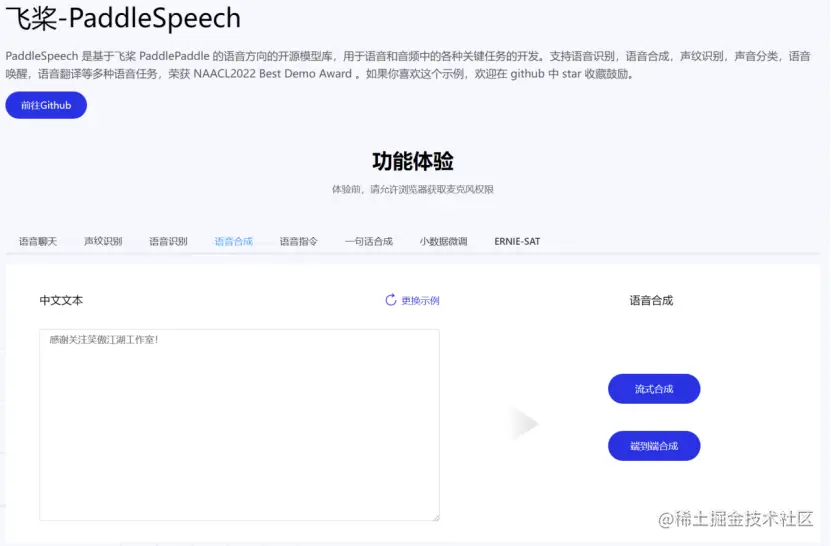Open the 声纹识别 tab
The height and width of the screenshot is (546, 831).
(x=103, y=241)
